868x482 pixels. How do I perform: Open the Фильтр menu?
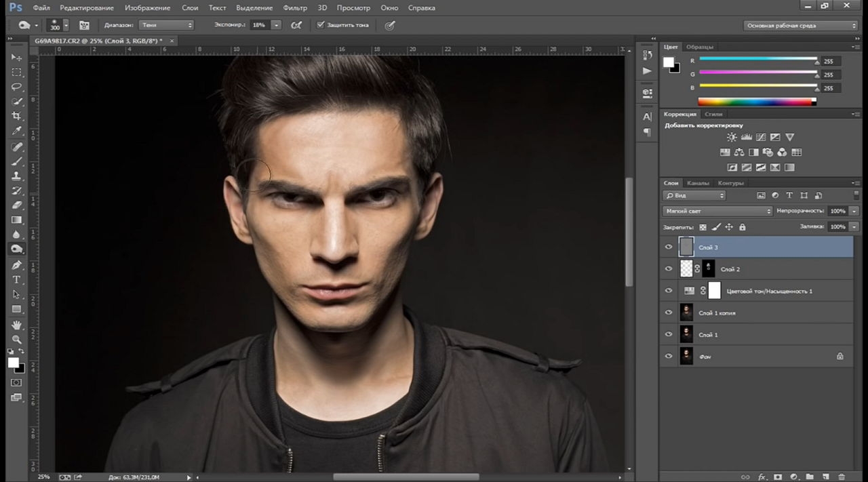(x=295, y=8)
